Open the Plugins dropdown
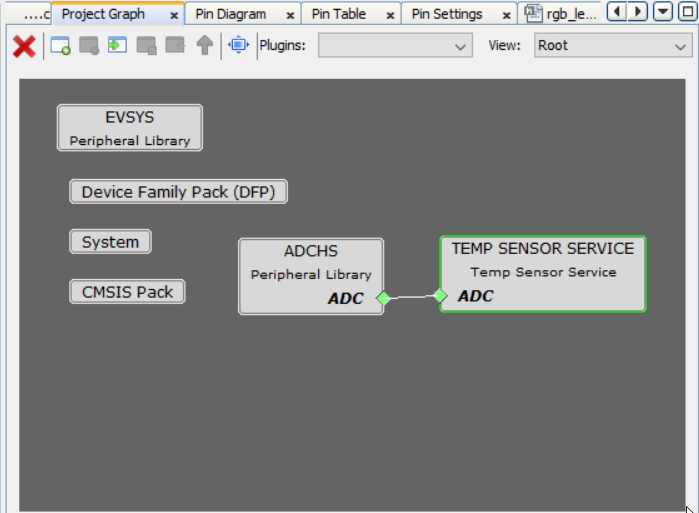Viewport: 699px width, 513px height. [395, 46]
